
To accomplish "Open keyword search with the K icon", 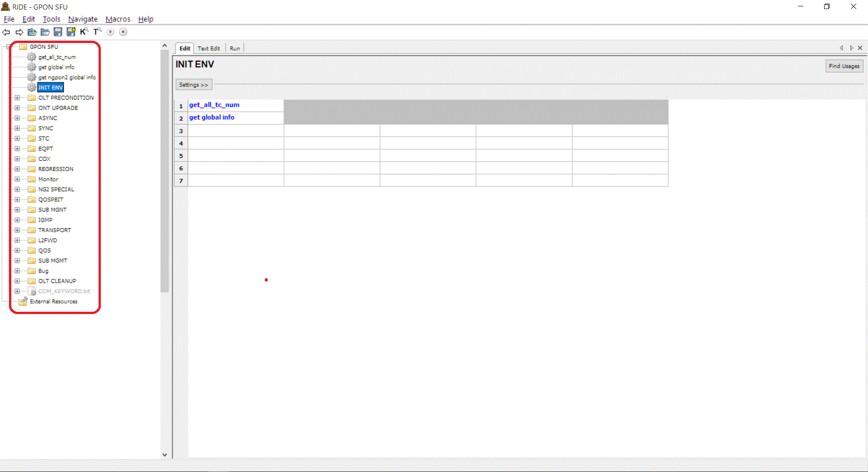I will [x=84, y=32].
